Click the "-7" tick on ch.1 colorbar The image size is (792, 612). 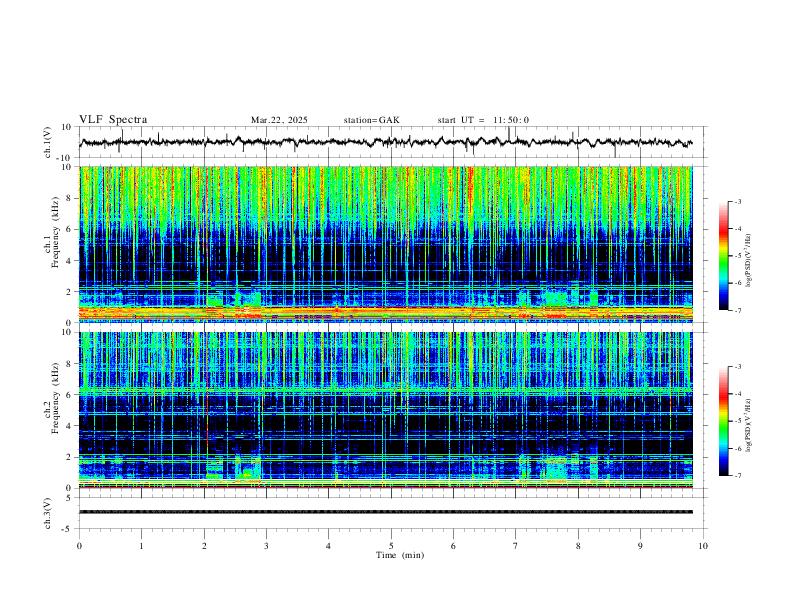pos(738,311)
